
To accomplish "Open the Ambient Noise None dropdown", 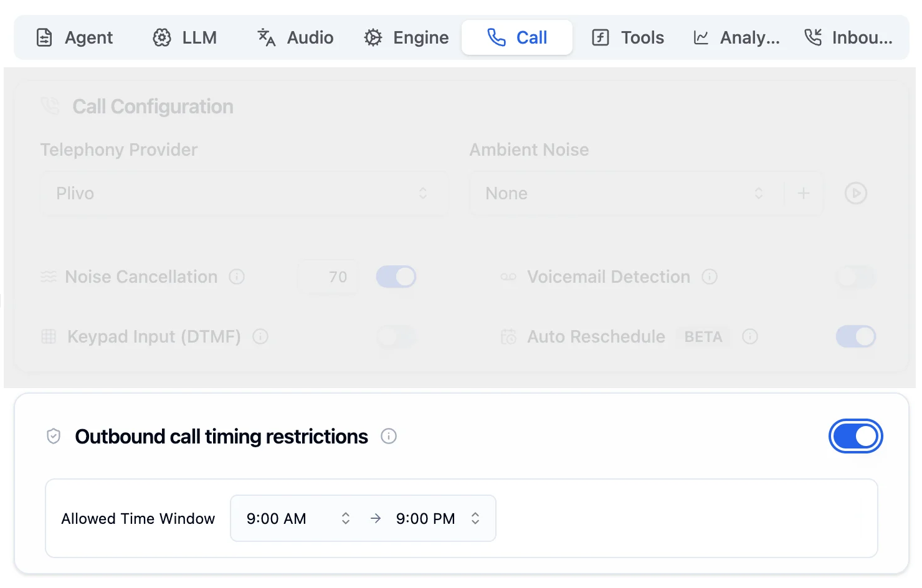I will (x=627, y=193).
